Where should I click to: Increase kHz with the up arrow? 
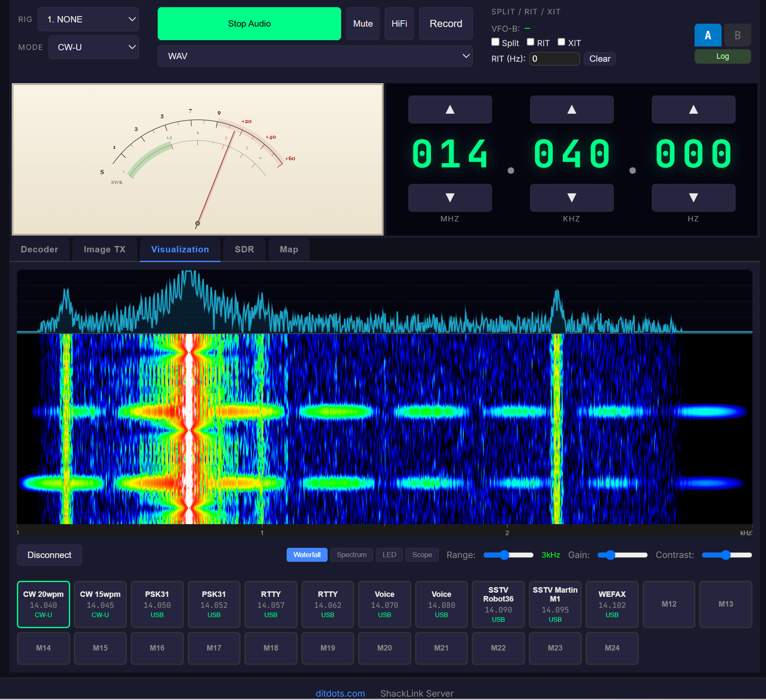pos(572,109)
